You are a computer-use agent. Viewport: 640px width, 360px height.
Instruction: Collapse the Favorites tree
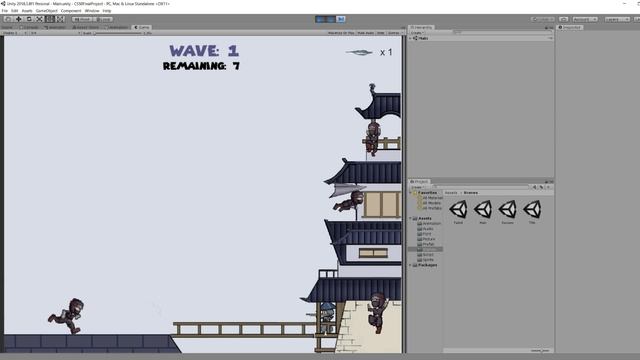click(x=410, y=192)
